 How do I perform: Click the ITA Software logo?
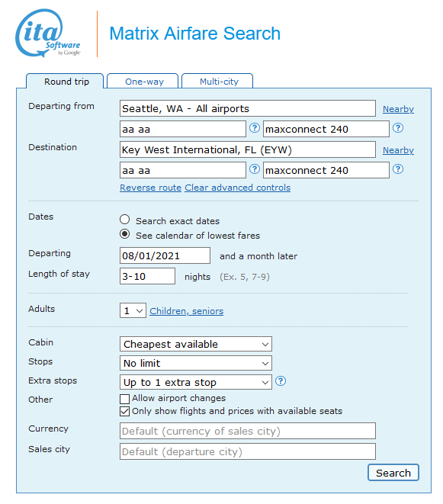[48, 34]
